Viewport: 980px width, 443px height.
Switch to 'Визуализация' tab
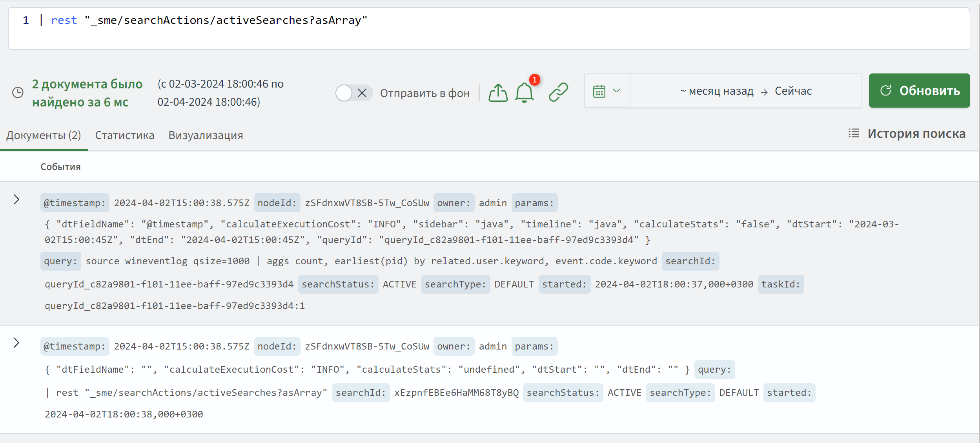[206, 135]
